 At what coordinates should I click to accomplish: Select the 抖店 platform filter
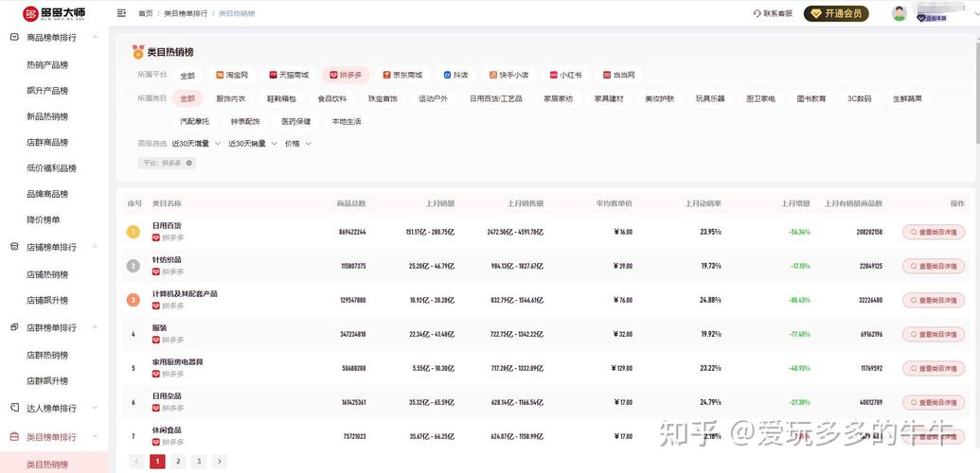pos(455,75)
